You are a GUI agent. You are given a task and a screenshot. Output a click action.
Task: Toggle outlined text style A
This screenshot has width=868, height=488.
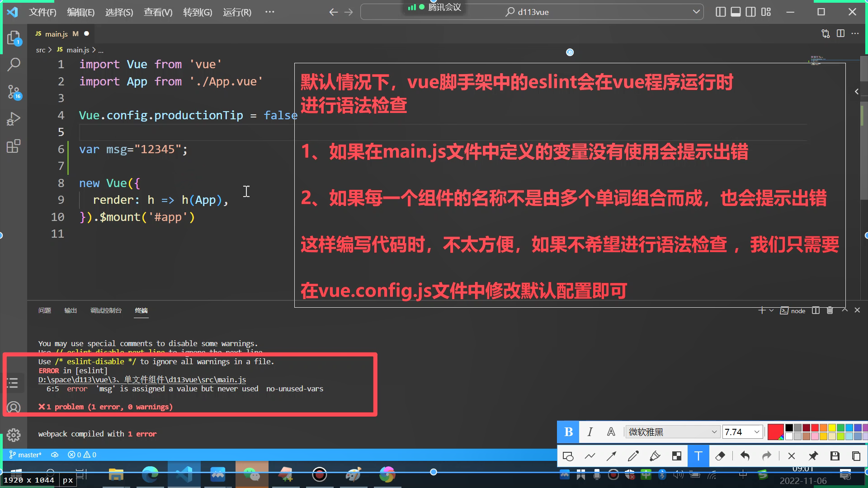tap(611, 432)
